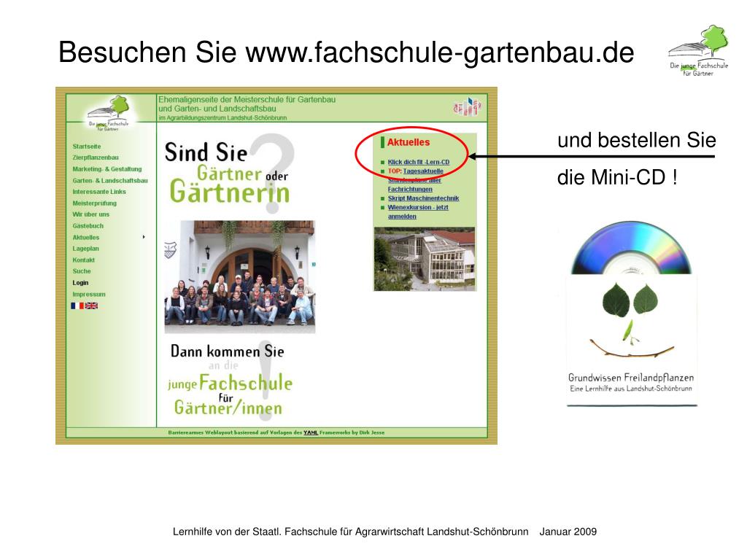The width and height of the screenshot is (747, 560).
Task: Click the Skript Maschinentechnik link
Action: pyautogui.click(x=423, y=198)
